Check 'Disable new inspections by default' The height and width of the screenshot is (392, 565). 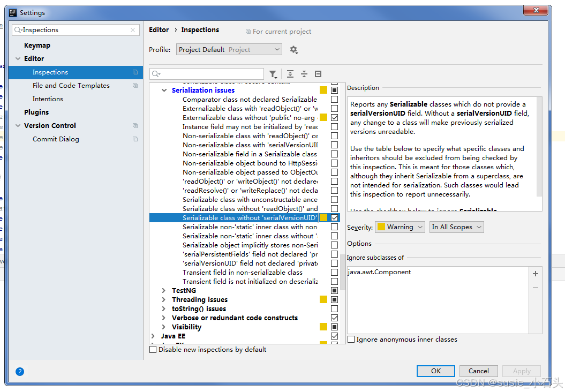[153, 349]
